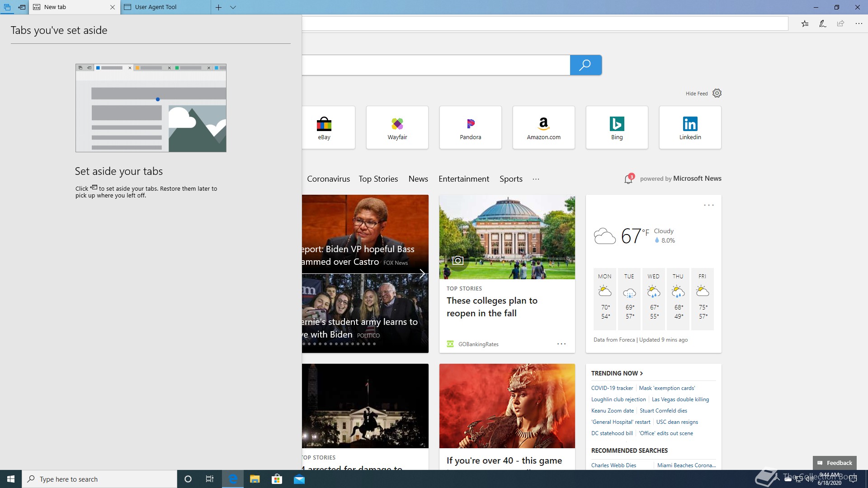Open the TRENDING NOW heading link
Image resolution: width=868 pixels, height=488 pixels.
click(617, 373)
